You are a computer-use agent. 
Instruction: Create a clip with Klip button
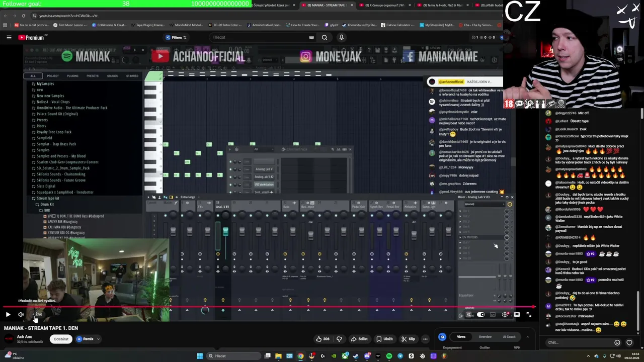[408, 339]
